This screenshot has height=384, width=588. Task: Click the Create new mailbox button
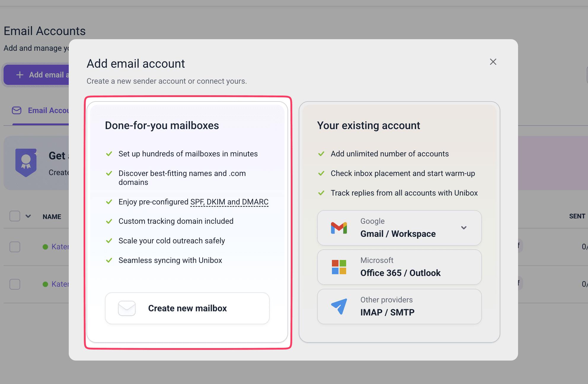pyautogui.click(x=187, y=308)
